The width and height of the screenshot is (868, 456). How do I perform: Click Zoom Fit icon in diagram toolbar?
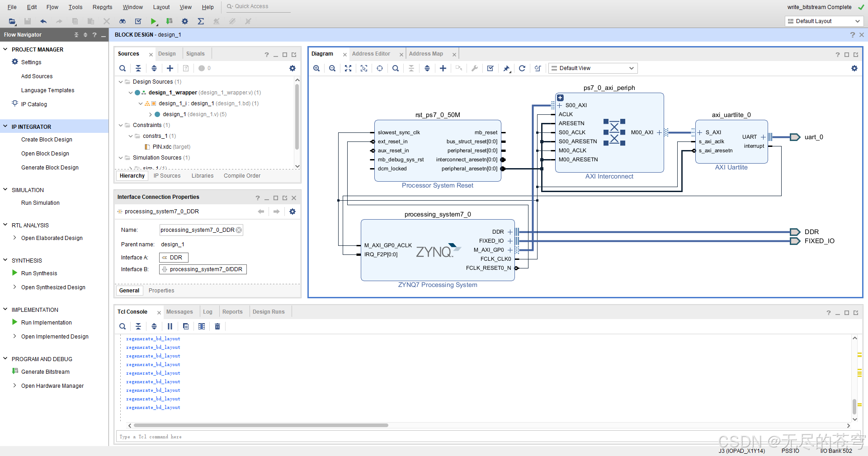348,68
